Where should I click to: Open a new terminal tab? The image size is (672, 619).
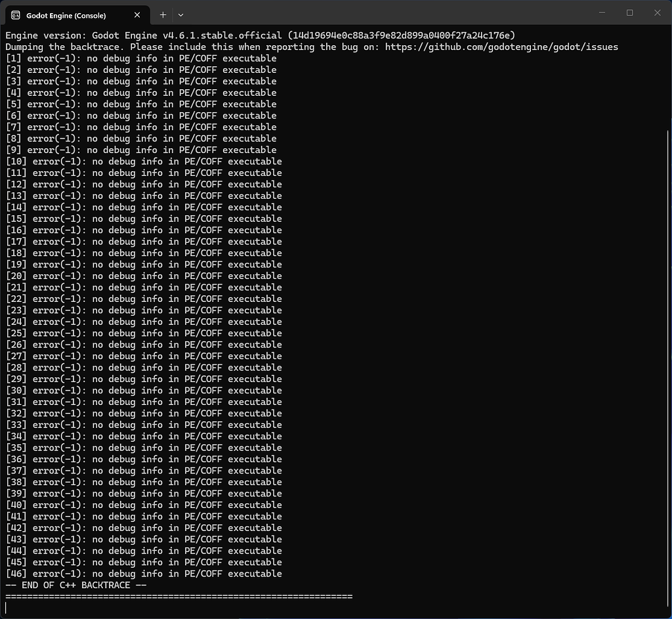click(163, 15)
